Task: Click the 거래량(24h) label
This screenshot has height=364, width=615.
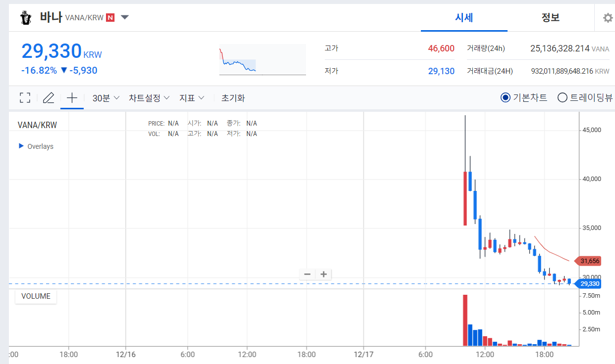Action: [x=486, y=48]
